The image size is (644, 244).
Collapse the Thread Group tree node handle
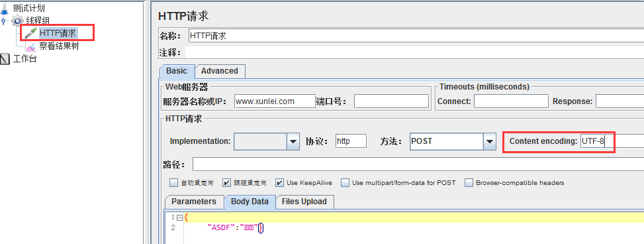pos(4,21)
